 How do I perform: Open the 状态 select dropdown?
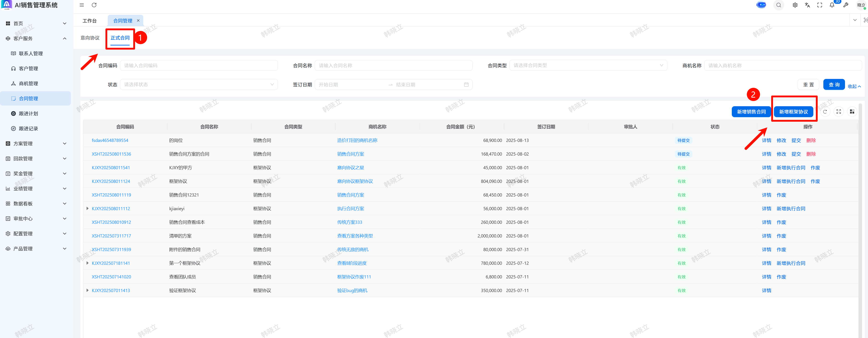[x=198, y=85]
